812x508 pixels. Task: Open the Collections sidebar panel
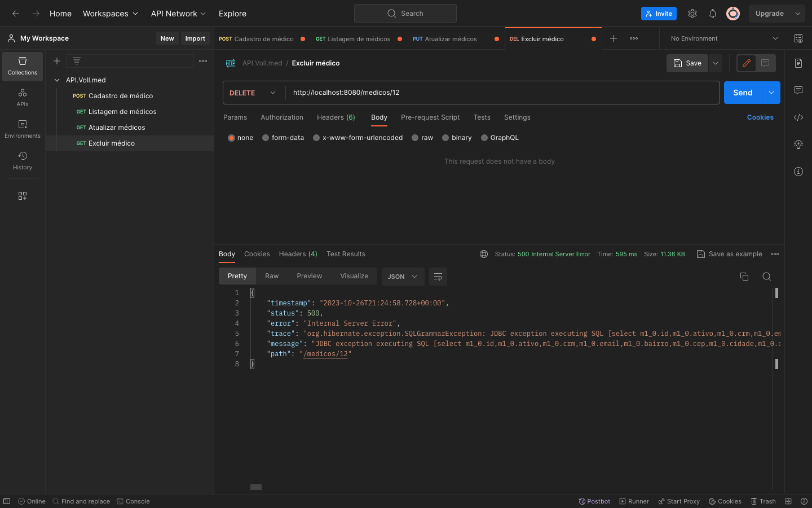pos(23,66)
